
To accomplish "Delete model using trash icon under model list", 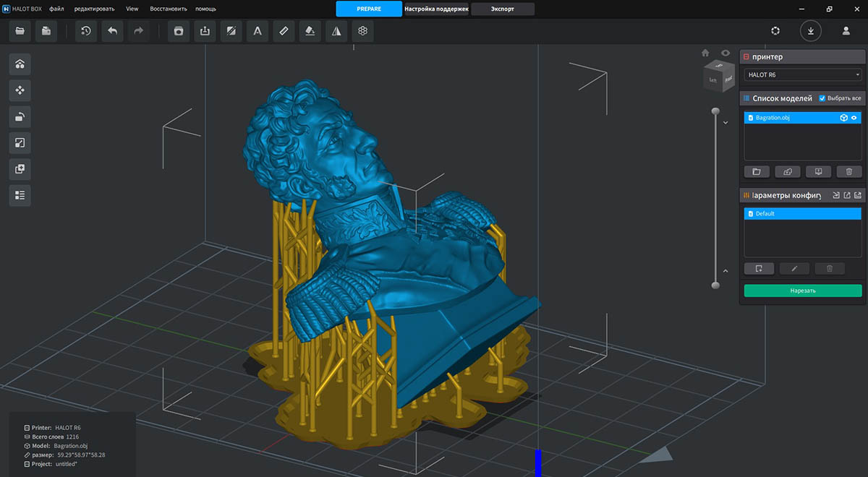I will tap(849, 172).
